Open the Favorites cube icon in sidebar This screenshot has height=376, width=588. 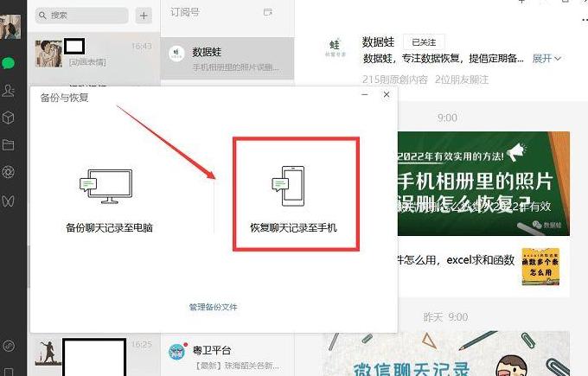click(x=9, y=118)
